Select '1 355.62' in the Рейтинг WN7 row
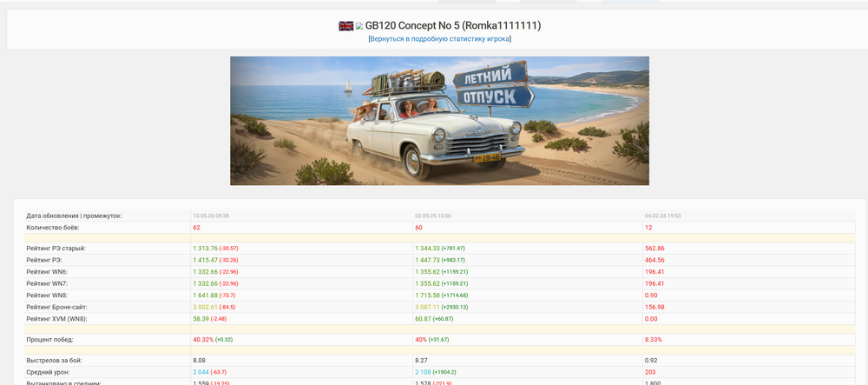This screenshot has height=385, width=868. point(427,283)
